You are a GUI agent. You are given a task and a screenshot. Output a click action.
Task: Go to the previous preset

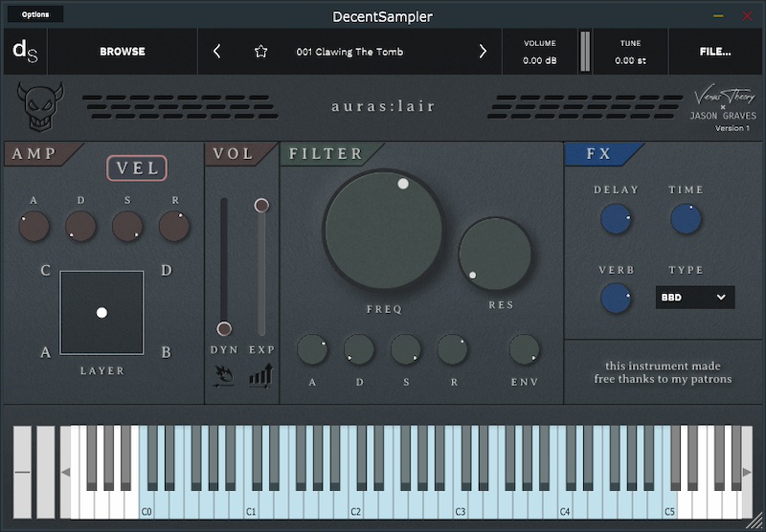217,52
